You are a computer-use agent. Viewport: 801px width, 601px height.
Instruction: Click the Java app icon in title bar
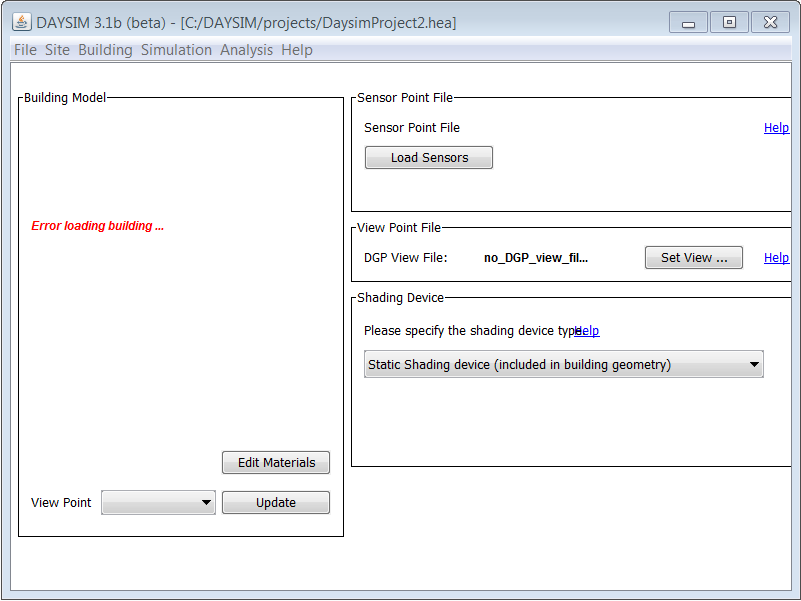[21, 22]
